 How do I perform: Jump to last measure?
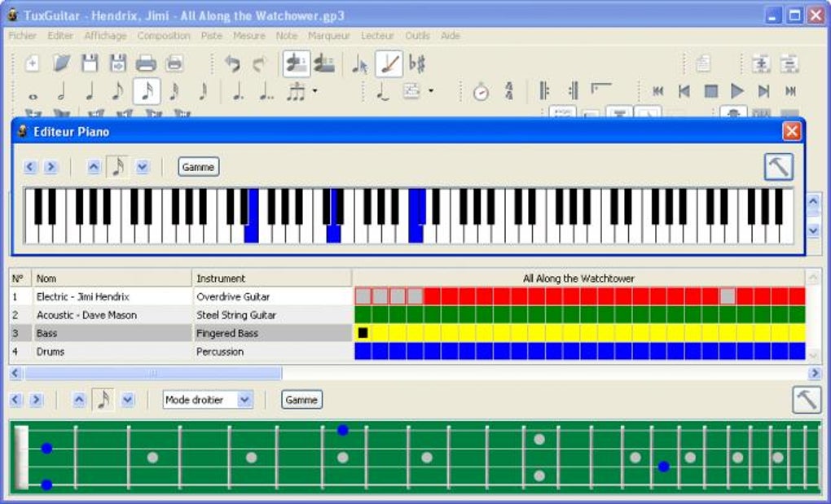[x=790, y=91]
